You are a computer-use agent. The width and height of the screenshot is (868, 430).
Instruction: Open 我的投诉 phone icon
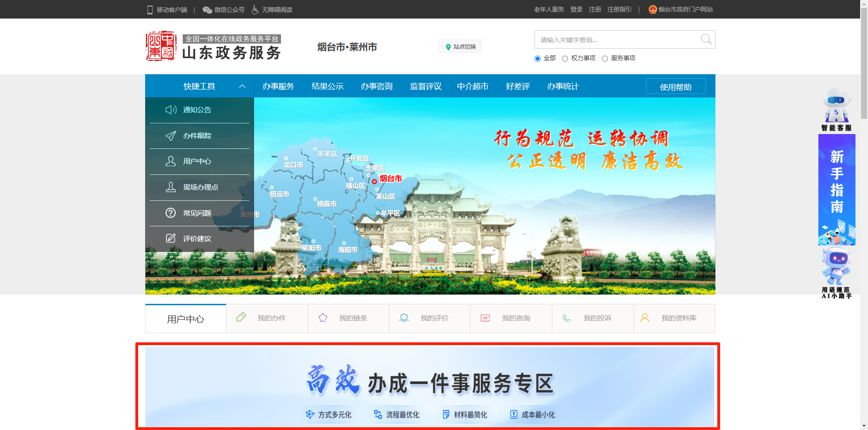[567, 318]
